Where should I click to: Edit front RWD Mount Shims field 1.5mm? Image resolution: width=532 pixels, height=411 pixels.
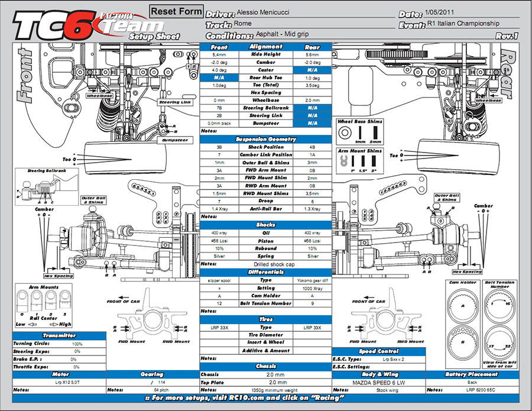219,193
